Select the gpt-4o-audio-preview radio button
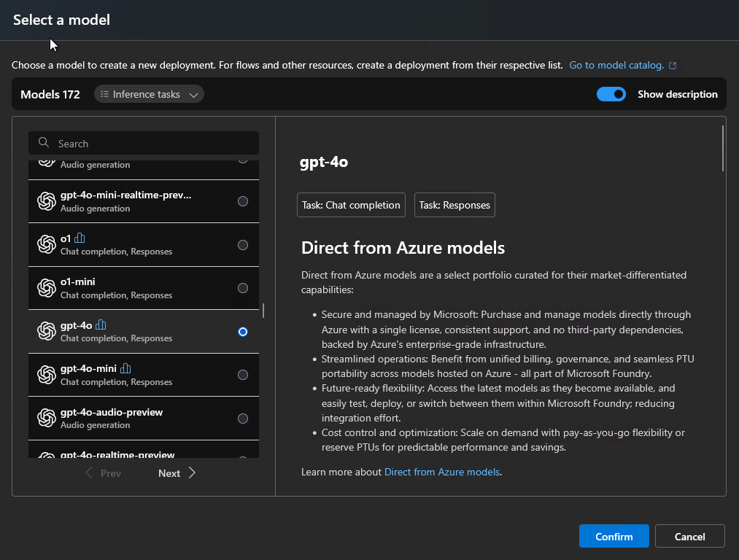739x560 pixels. (243, 419)
